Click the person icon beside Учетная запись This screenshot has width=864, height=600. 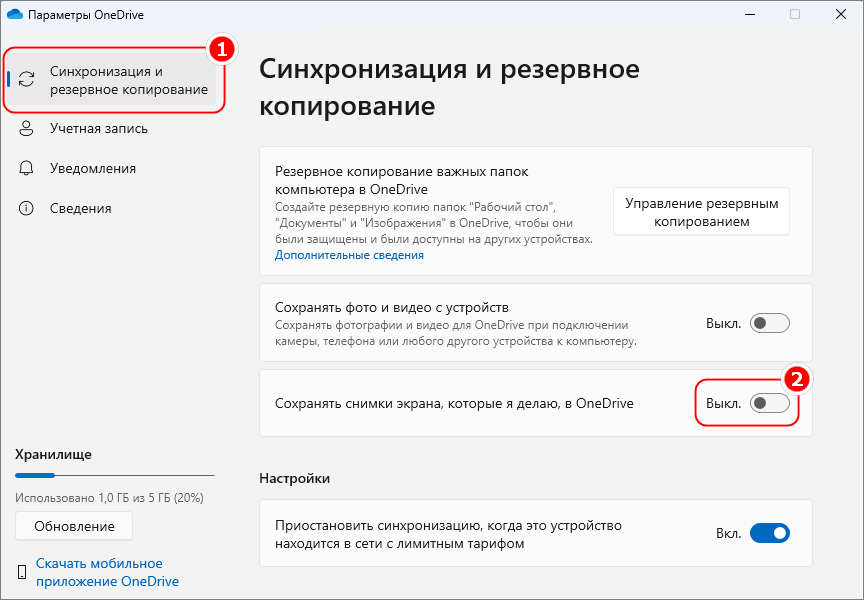tap(26, 128)
